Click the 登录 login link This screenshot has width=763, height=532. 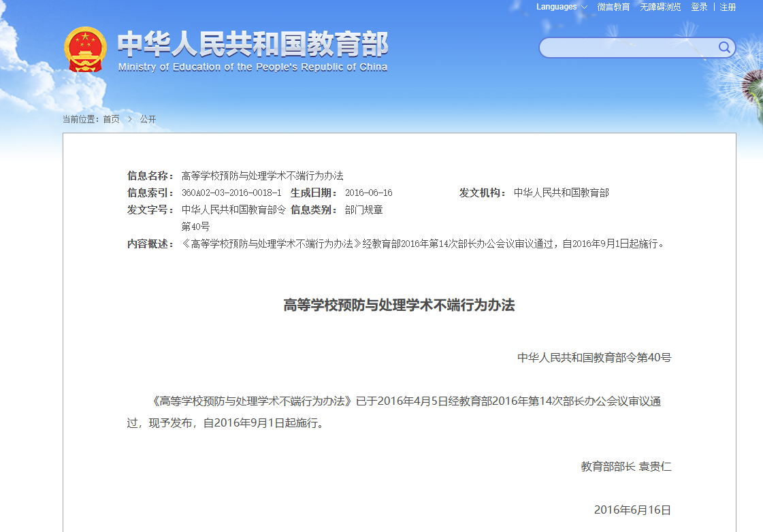(x=699, y=7)
